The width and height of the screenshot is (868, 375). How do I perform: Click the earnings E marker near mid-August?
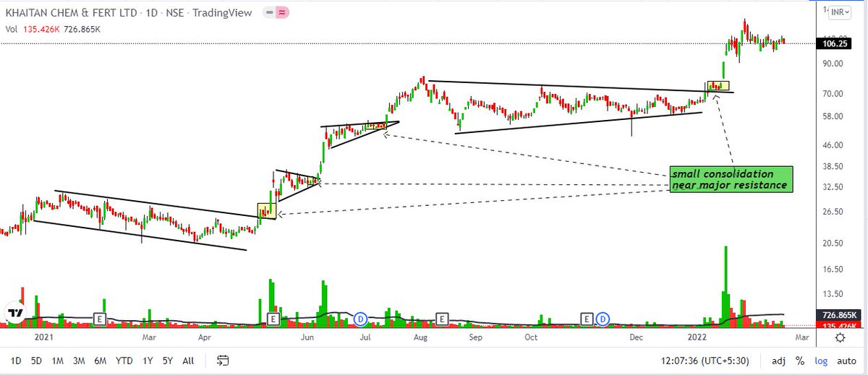pos(441,318)
